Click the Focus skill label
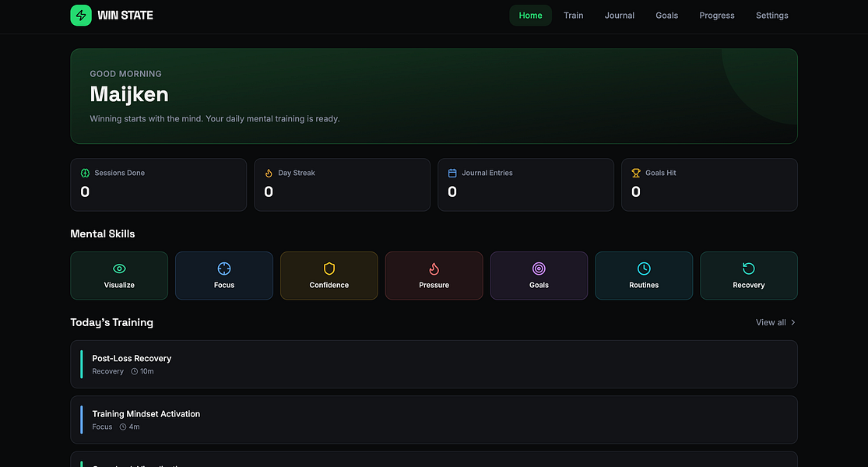 (224, 285)
